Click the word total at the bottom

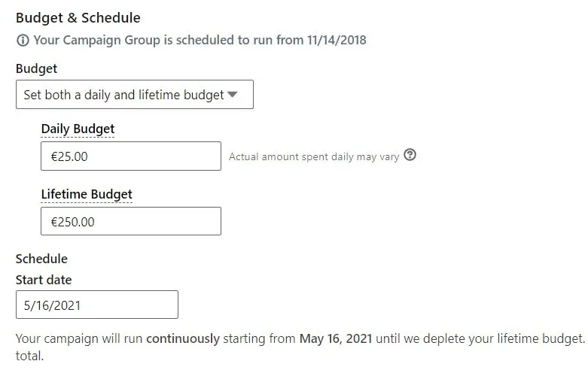click(x=29, y=356)
